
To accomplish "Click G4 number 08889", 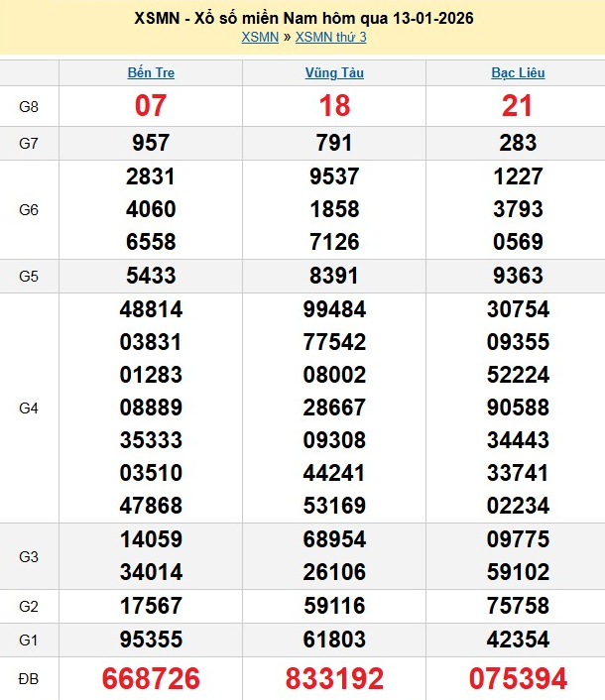I will tap(151, 408).
